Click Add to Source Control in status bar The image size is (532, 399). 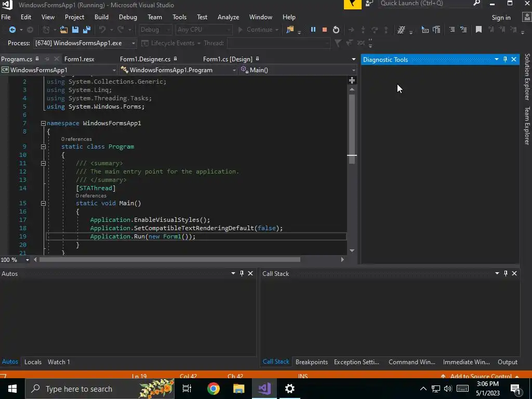480,376
